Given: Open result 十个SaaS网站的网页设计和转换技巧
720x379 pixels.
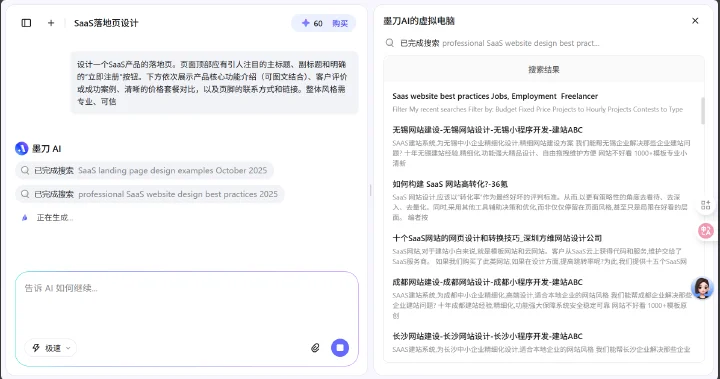Looking at the screenshot, I should pyautogui.click(x=497, y=238).
